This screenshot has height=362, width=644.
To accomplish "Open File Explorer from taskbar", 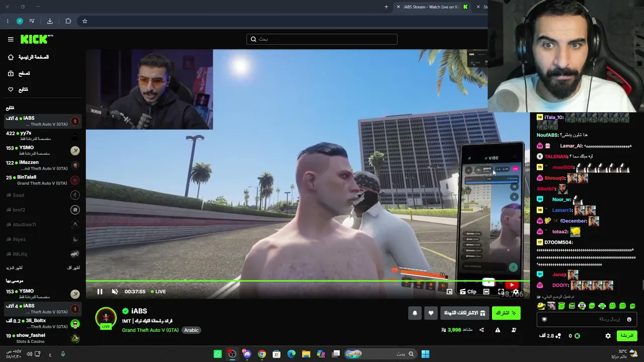I will (x=306, y=354).
